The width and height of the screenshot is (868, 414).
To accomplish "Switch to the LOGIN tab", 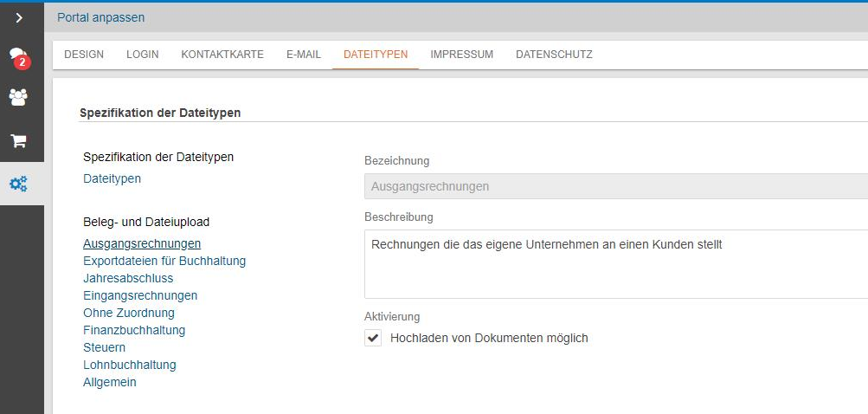I will click(x=142, y=55).
